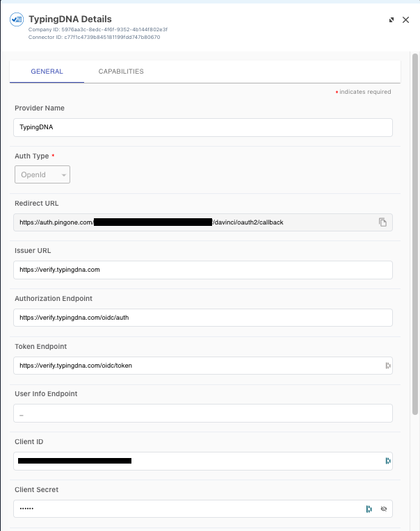Open variable picker in Client ID field

[388, 461]
